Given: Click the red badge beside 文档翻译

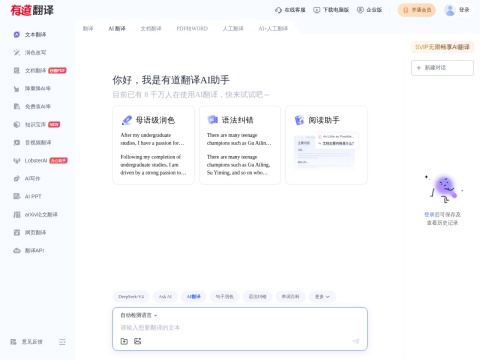Looking at the screenshot, I should pyautogui.click(x=57, y=70).
